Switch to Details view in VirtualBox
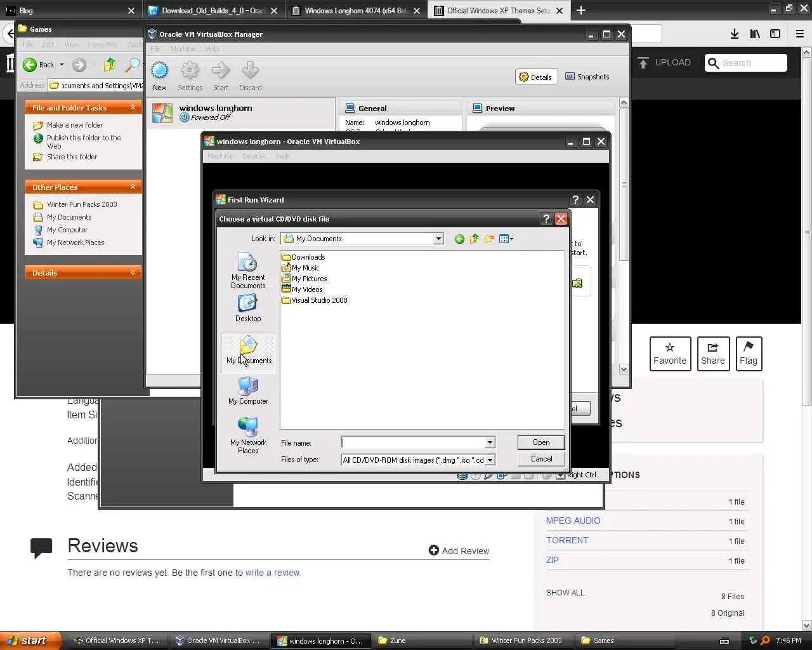The image size is (812, 650). [x=535, y=77]
